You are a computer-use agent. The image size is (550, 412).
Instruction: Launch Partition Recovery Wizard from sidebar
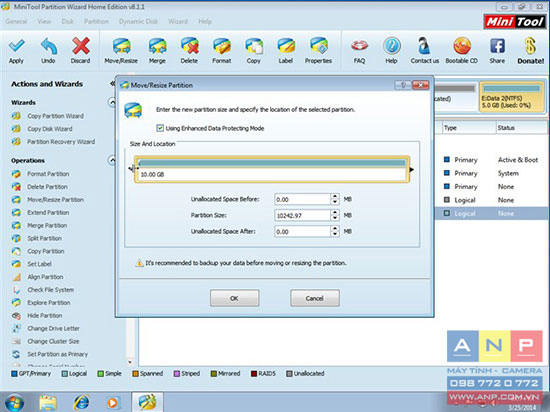point(61,142)
